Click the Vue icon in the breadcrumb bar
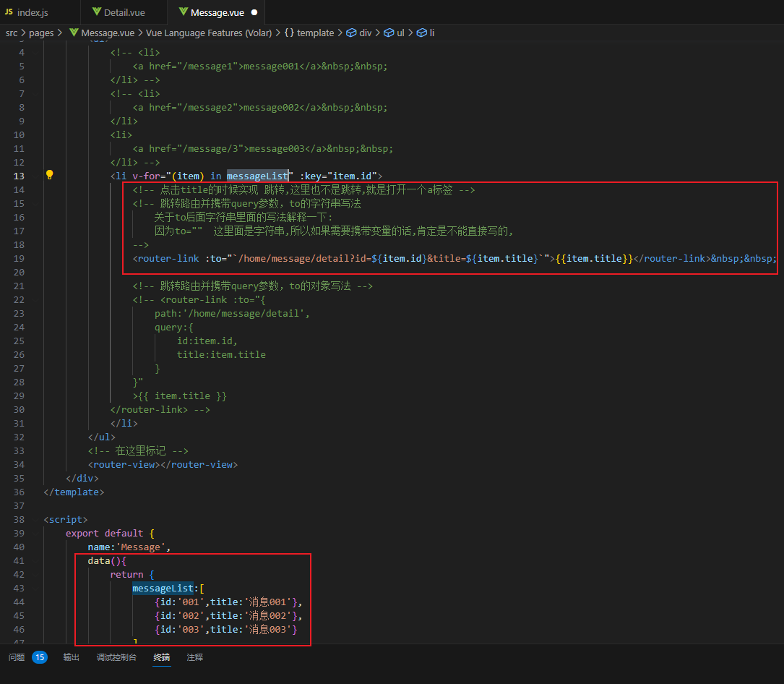 pos(73,33)
